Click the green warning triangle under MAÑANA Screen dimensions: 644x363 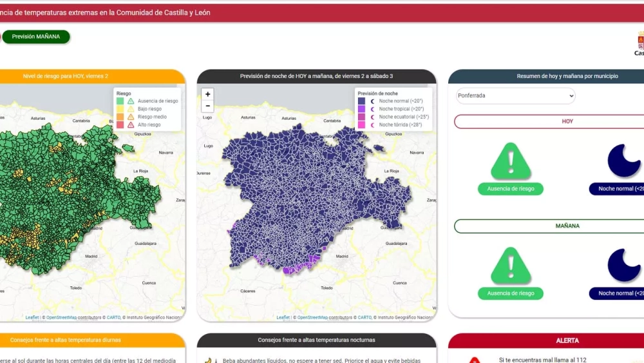tap(511, 266)
